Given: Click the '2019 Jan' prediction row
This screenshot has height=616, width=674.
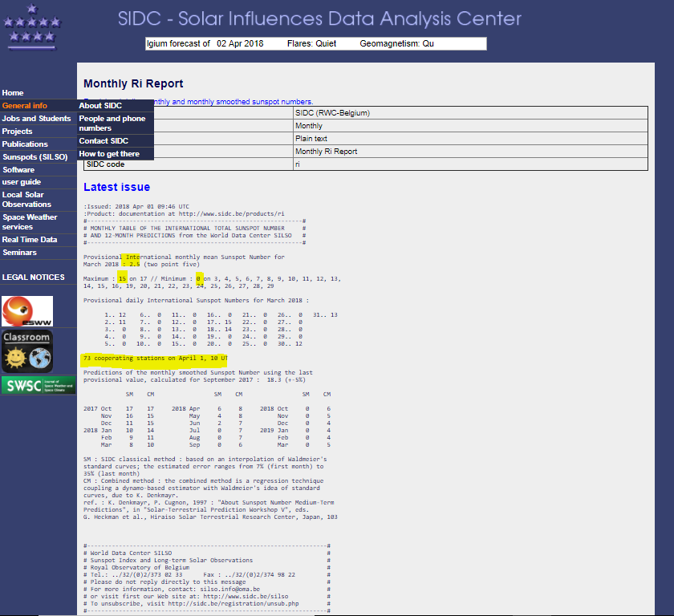Looking at the screenshot, I should click(295, 431).
